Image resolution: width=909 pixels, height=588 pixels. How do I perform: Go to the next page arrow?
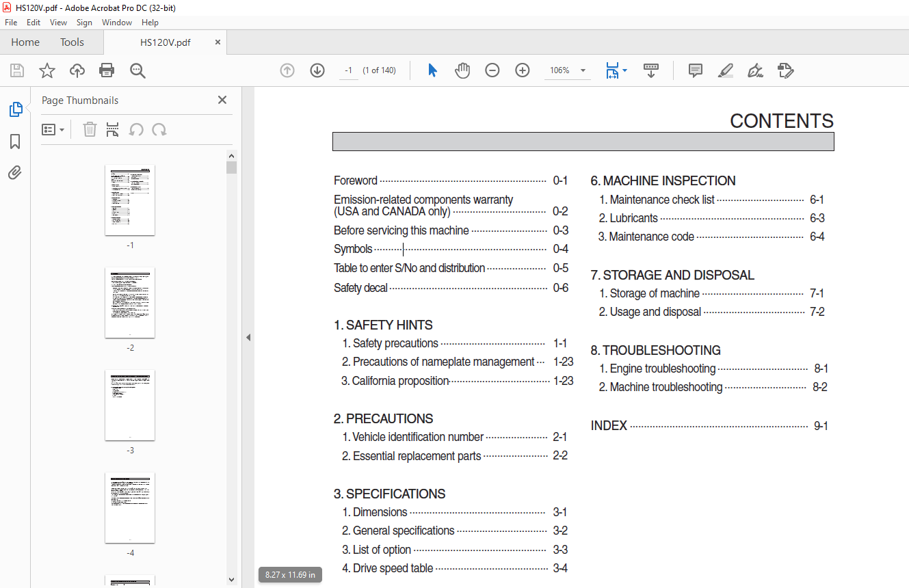click(x=317, y=70)
